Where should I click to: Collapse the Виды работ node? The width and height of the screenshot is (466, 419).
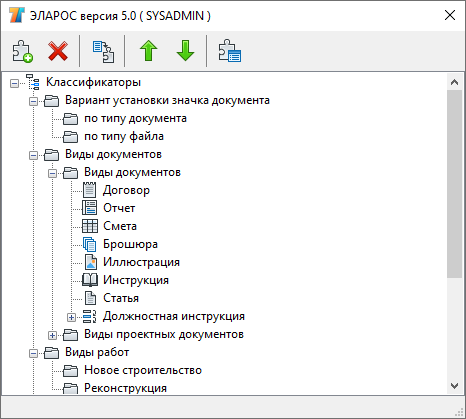point(33,353)
